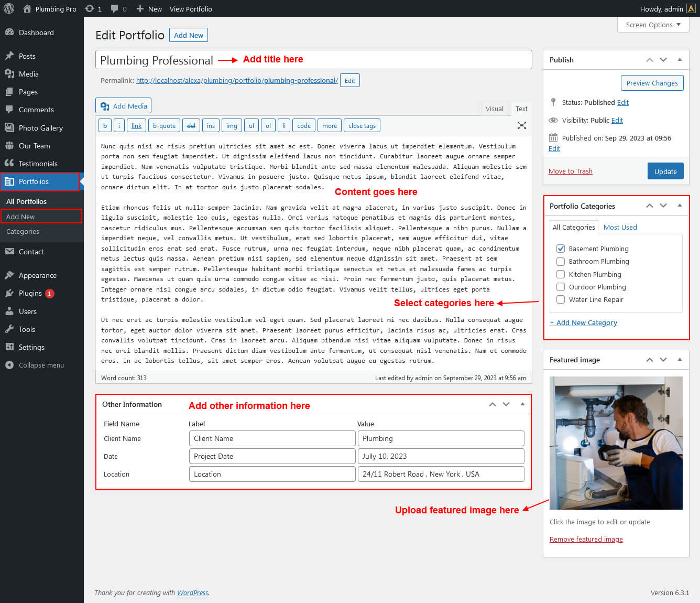This screenshot has width=700, height=603.
Task: Click the Dashboard icon in sidebar
Action: 9,32
